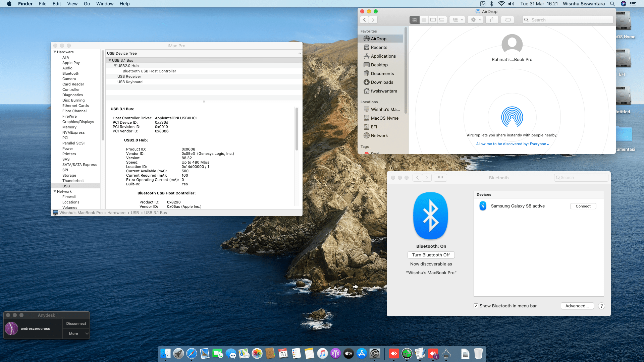Image resolution: width=644 pixels, height=362 pixels.
Task: Open System Preferences from the Dock
Action: point(375,353)
